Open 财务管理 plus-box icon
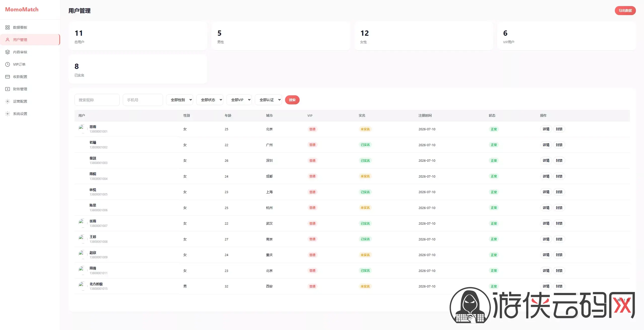This screenshot has height=330, width=644. (x=8, y=89)
